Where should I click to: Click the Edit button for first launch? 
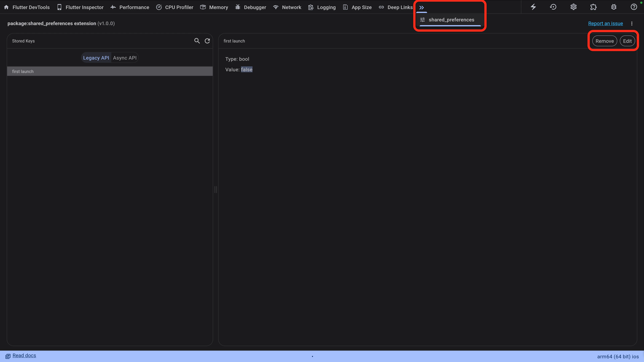628,41
